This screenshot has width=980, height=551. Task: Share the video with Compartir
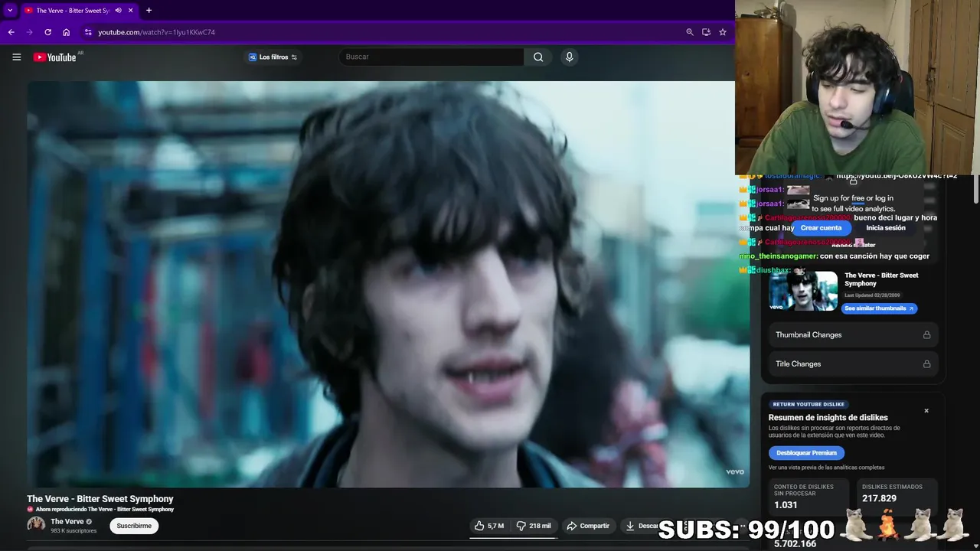(588, 526)
